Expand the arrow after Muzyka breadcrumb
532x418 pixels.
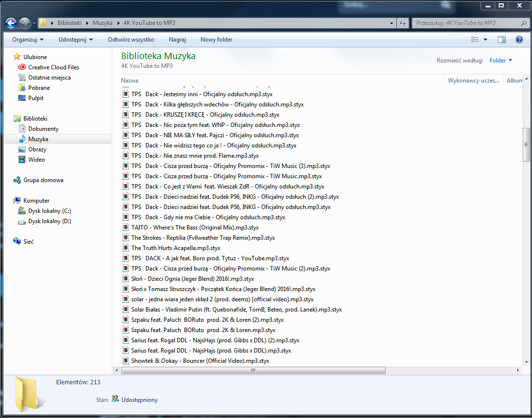pyautogui.click(x=118, y=23)
